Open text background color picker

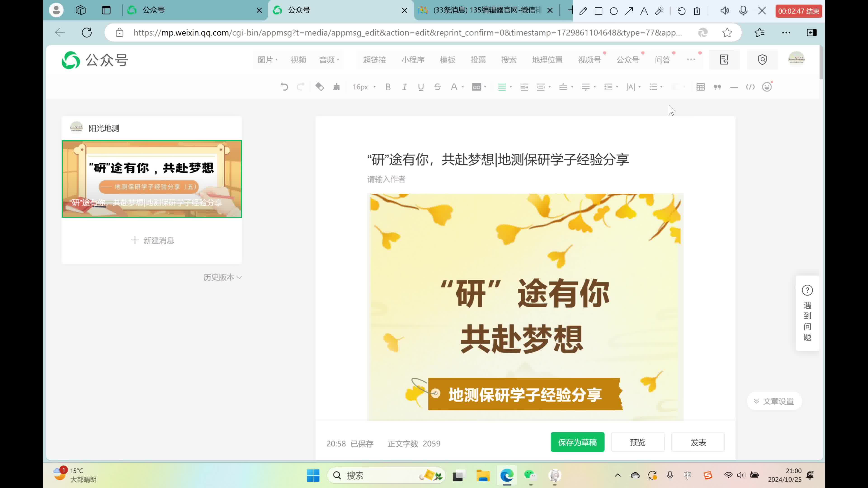(x=476, y=87)
